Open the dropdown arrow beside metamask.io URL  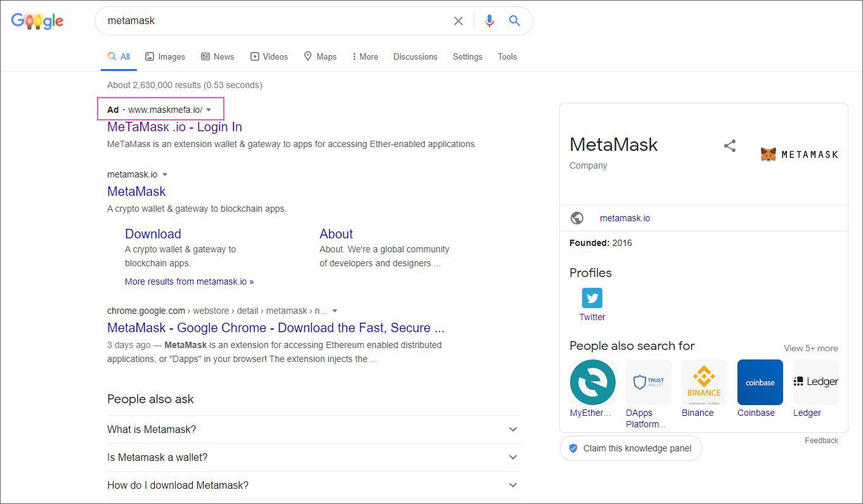click(x=165, y=174)
